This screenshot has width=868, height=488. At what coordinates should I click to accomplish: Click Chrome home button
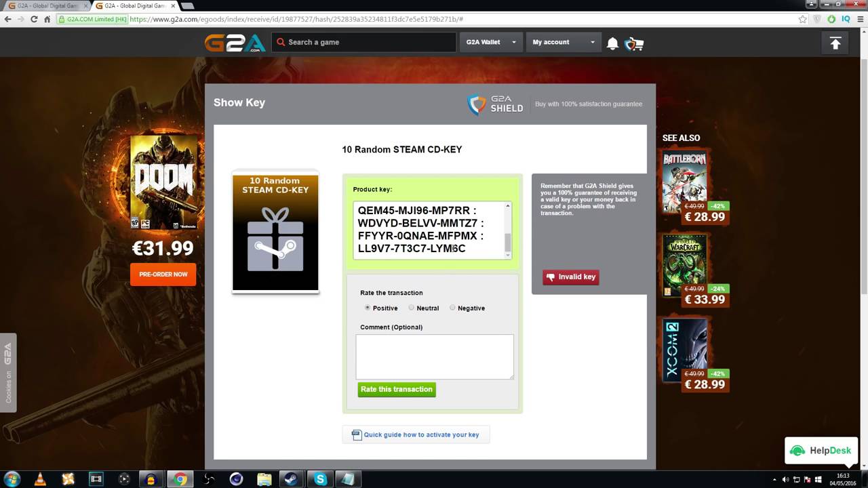(47, 20)
